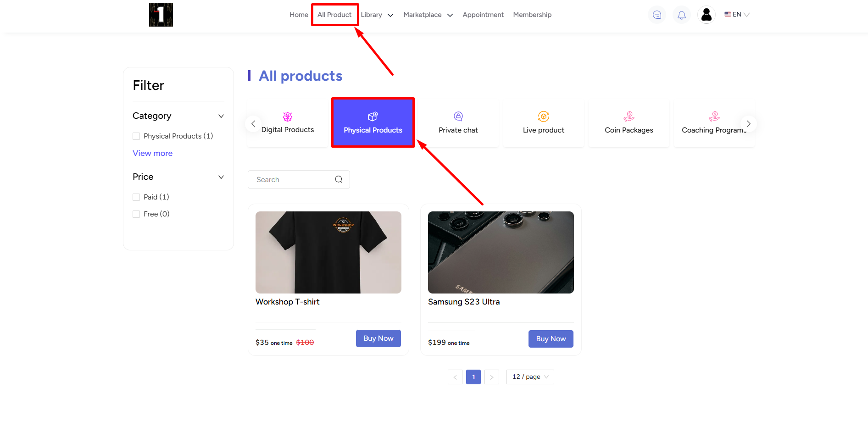Enable the Paid price filter
This screenshot has height=432, width=868.
(136, 197)
